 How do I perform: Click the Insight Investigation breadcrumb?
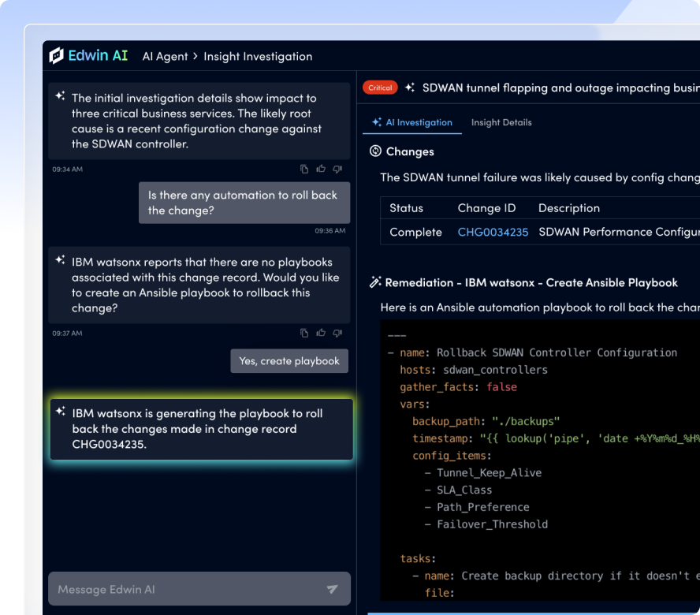coord(258,57)
